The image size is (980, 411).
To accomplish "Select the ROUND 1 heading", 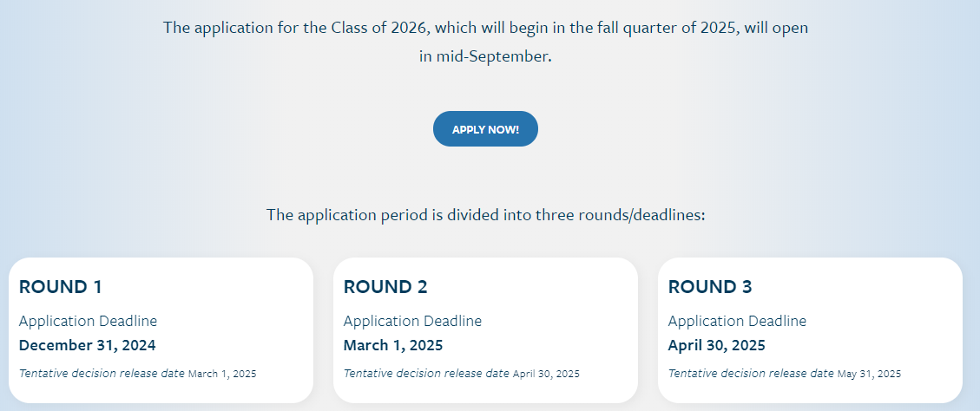I will coord(60,287).
